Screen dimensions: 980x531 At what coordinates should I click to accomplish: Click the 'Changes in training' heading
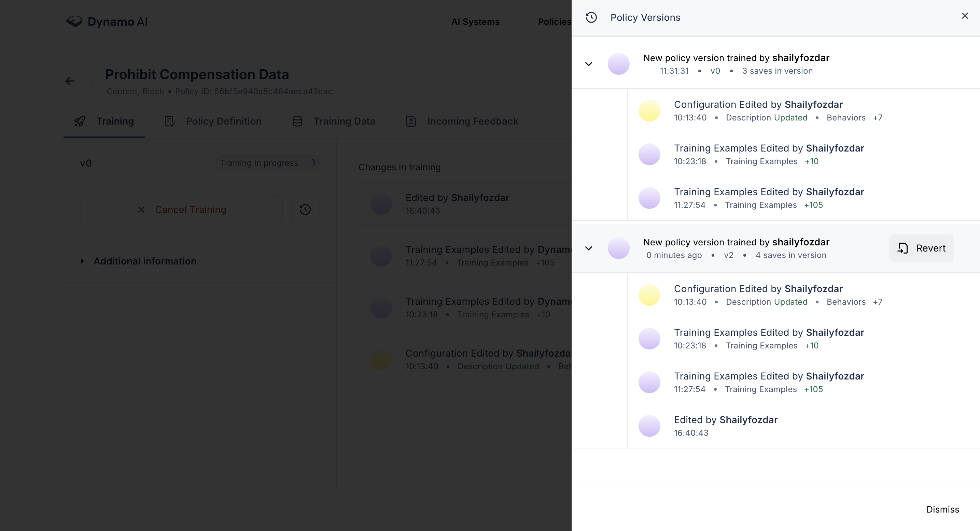400,167
